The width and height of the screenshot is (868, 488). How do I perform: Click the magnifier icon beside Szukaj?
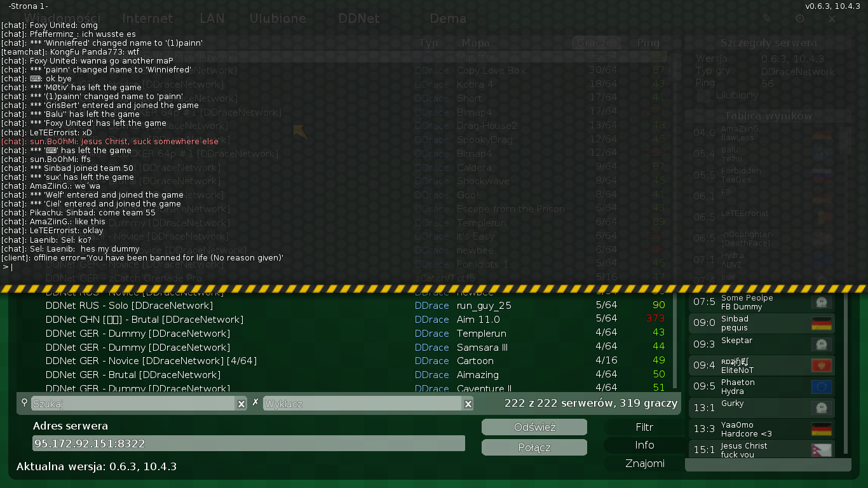pos(25,403)
